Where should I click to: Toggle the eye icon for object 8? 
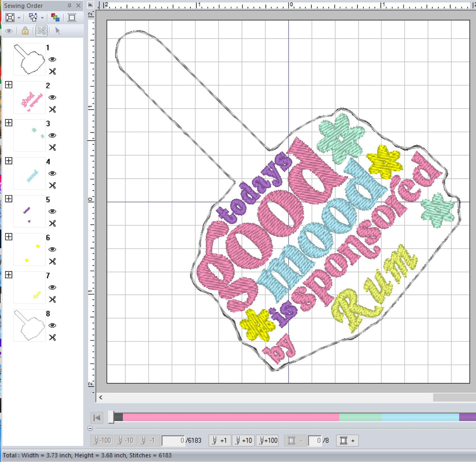coord(53,325)
